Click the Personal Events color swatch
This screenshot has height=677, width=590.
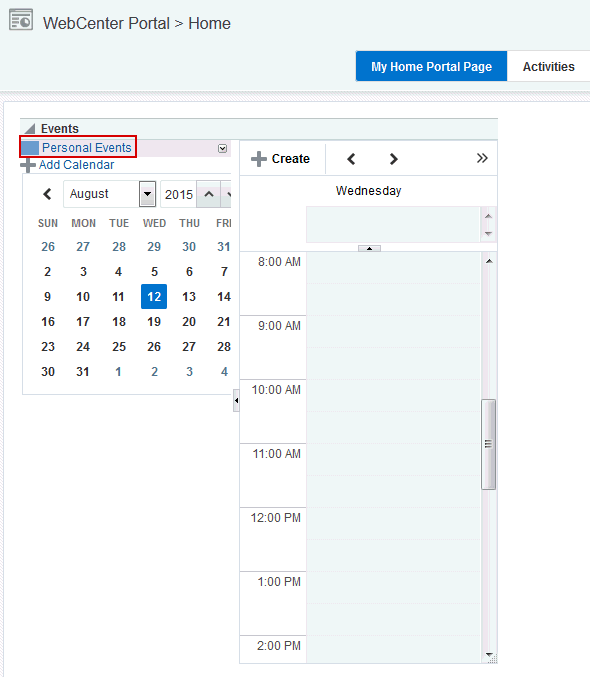(30, 148)
